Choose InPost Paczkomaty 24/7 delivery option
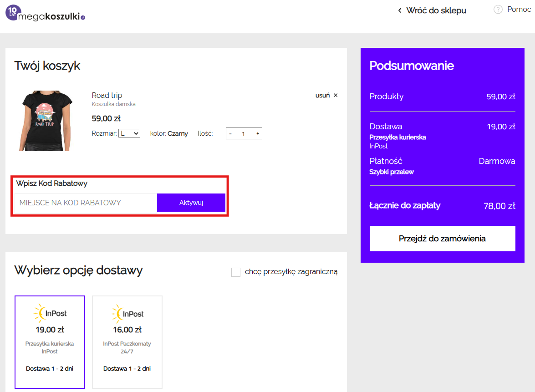Image resolution: width=535 pixels, height=392 pixels. click(x=127, y=341)
